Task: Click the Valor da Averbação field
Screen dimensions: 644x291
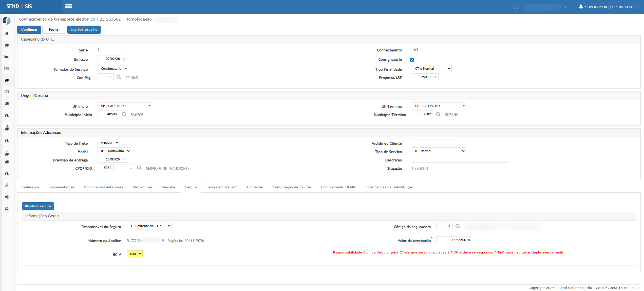Action: 454,240
